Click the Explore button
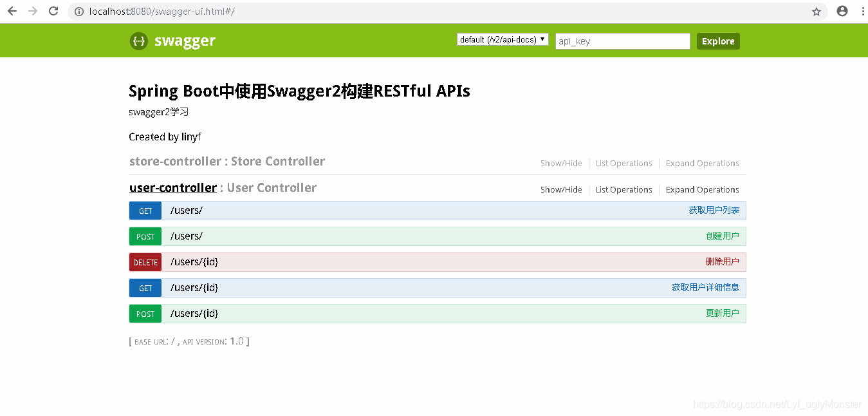Viewport: 868px width, 416px height. click(x=718, y=41)
